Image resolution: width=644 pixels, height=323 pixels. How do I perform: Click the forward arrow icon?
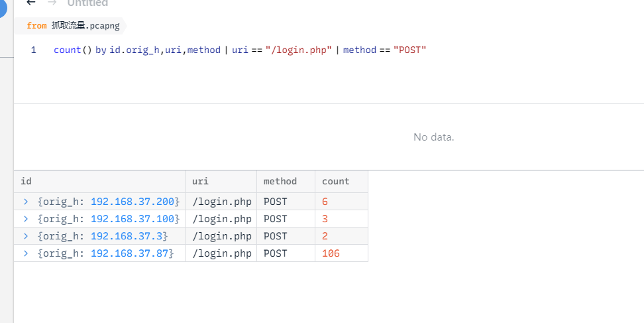52,3
